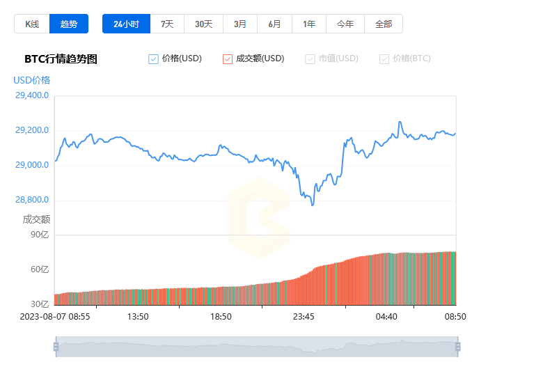This screenshot has width=543, height=392.
Task: Show 全部 full price history
Action: point(384,24)
